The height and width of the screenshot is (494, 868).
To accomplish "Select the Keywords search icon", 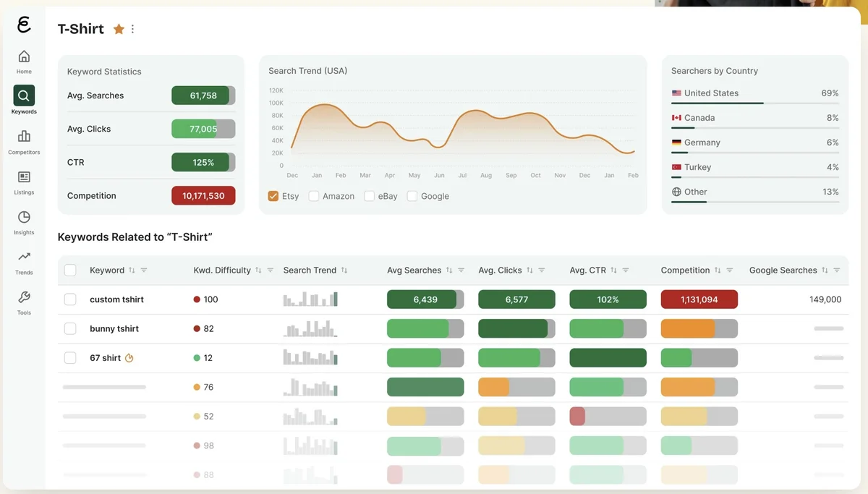I will point(24,95).
